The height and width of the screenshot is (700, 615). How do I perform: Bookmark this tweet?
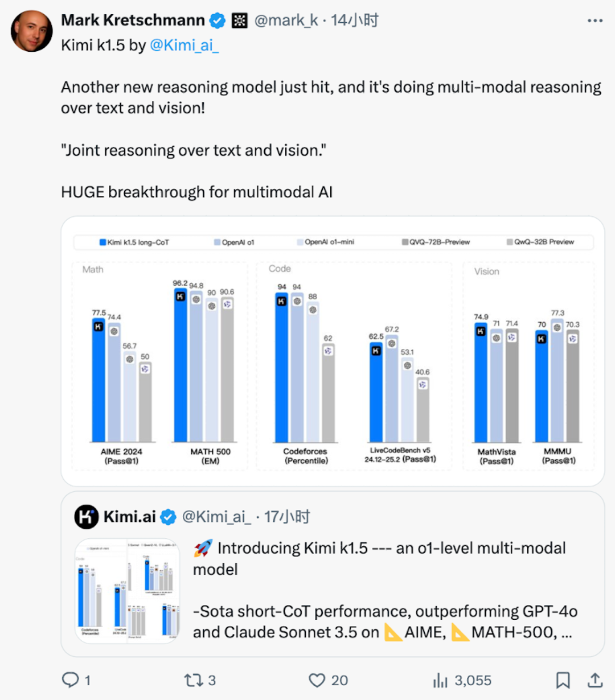(563, 680)
